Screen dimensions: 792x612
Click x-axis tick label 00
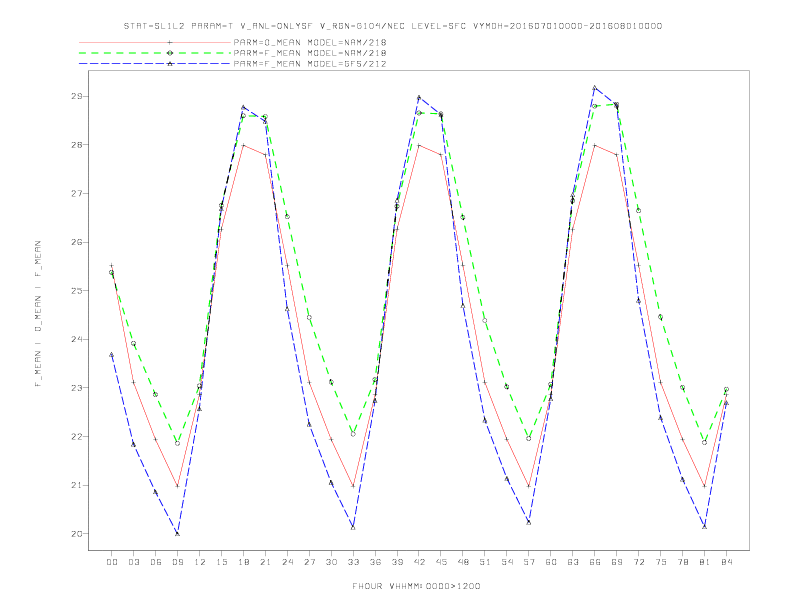112,562
